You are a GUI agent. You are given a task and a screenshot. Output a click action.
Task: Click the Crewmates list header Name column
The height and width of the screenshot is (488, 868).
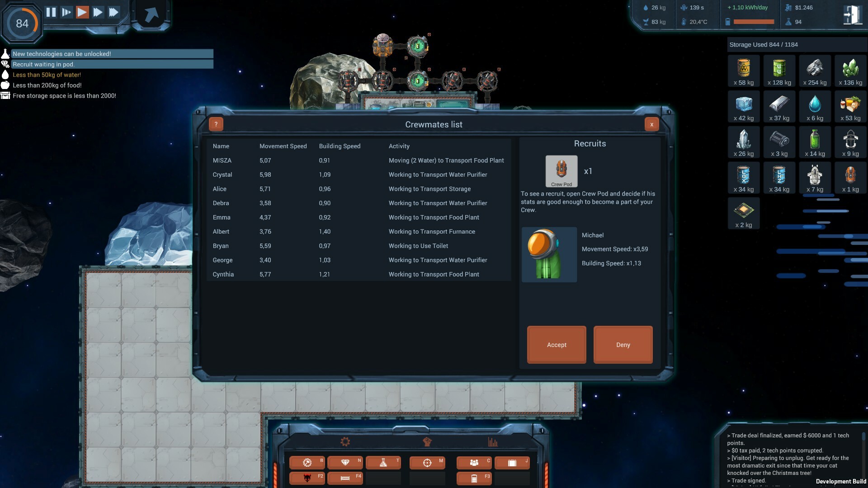tap(221, 146)
